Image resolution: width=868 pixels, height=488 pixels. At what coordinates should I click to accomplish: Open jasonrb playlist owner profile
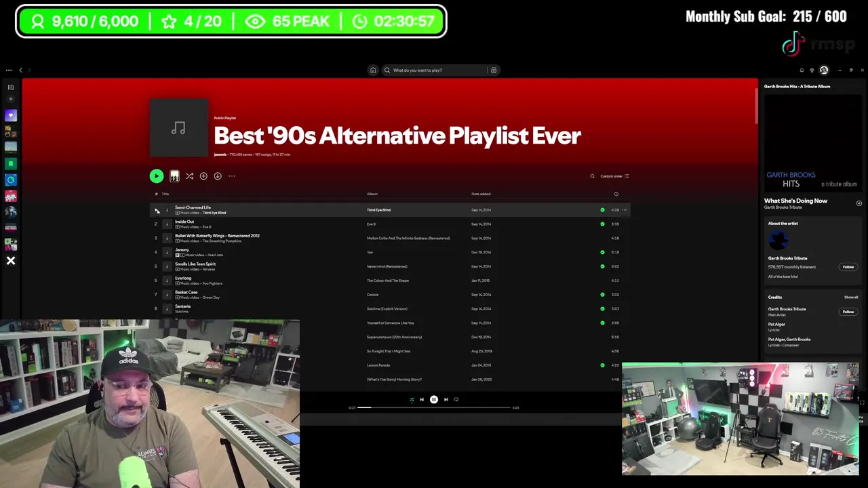tap(220, 155)
